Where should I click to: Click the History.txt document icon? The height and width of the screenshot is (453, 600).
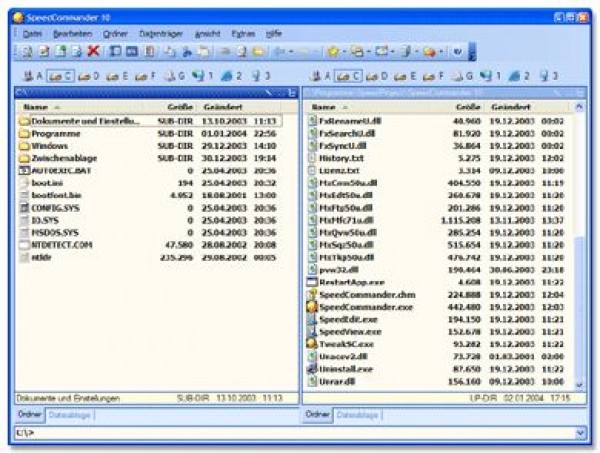point(312,158)
